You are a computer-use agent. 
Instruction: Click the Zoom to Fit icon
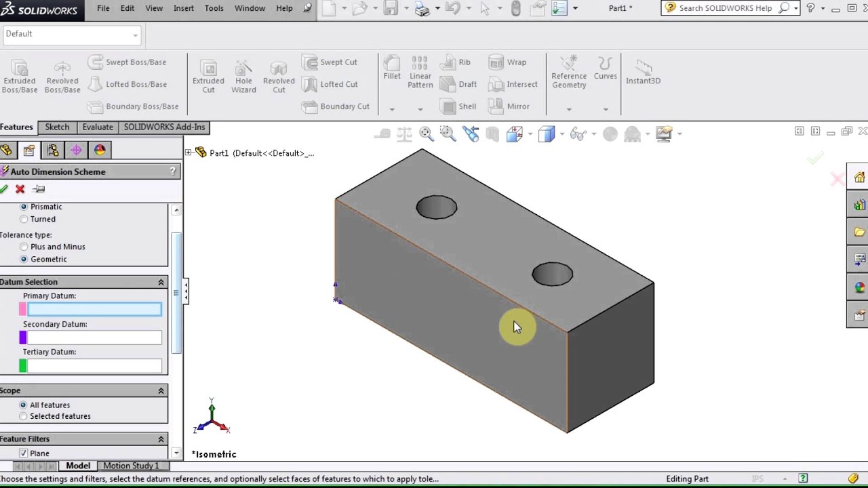(x=426, y=134)
